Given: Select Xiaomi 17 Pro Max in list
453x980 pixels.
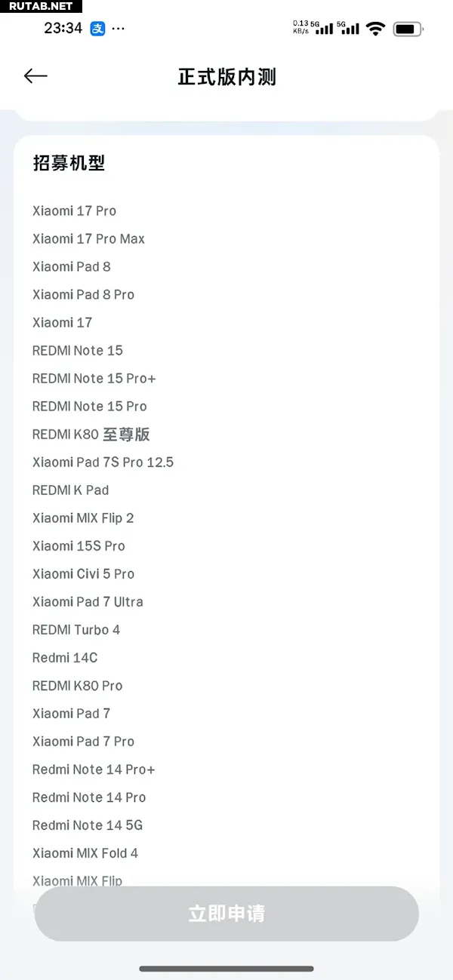Looking at the screenshot, I should 88,239.
